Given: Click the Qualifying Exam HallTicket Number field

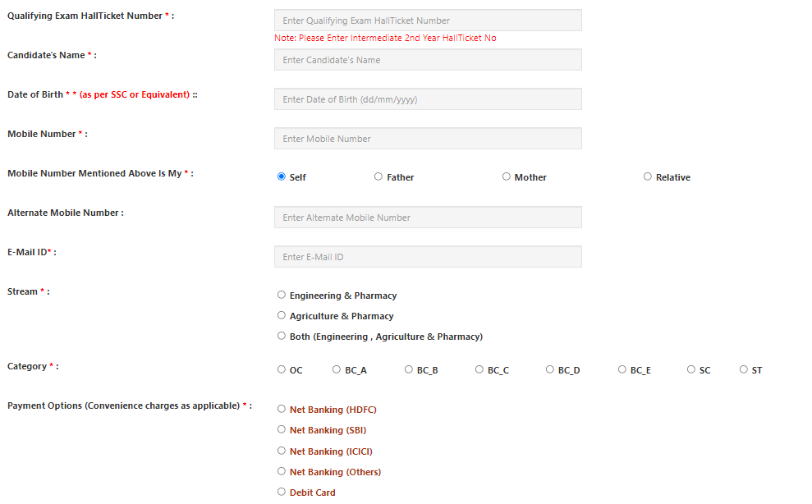Looking at the screenshot, I should coord(427,20).
